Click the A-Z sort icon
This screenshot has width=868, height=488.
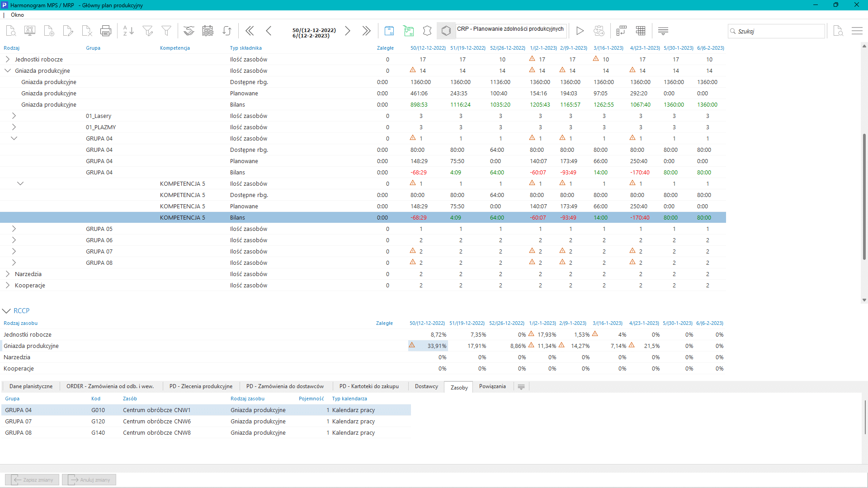click(x=128, y=31)
